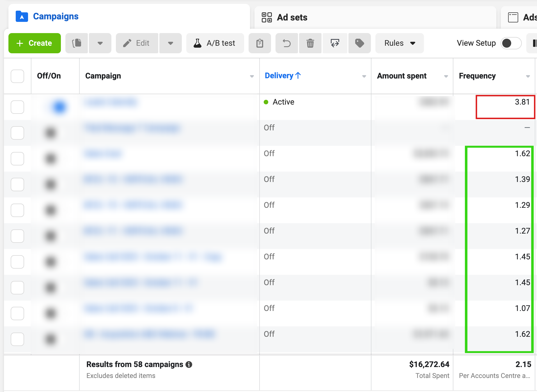Tick the checkbox in the row with frequency 1.27

pyautogui.click(x=17, y=236)
